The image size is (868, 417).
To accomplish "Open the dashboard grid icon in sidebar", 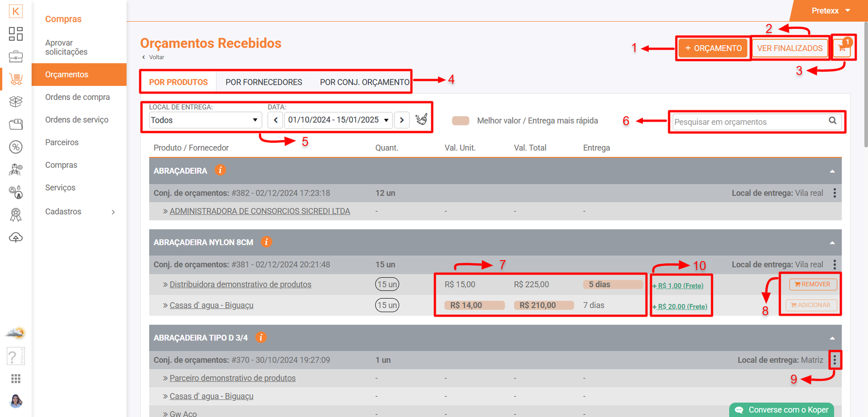I will click(16, 34).
